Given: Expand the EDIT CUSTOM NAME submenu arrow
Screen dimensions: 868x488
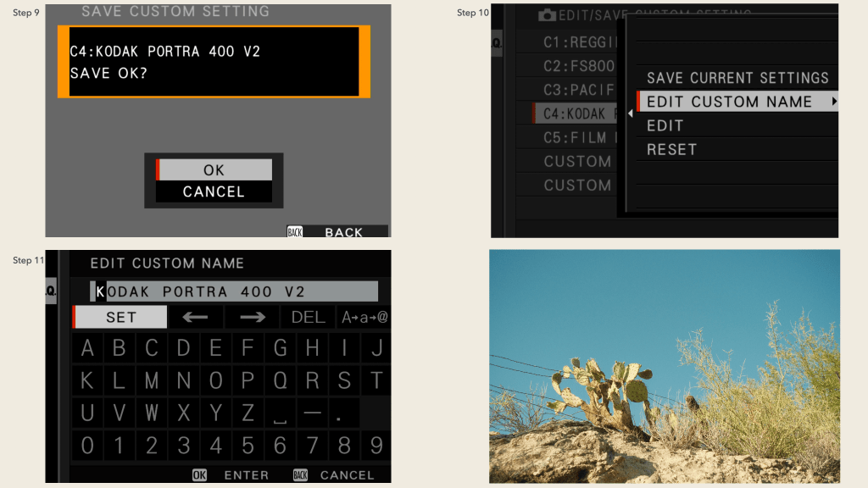Looking at the screenshot, I should coord(834,102).
